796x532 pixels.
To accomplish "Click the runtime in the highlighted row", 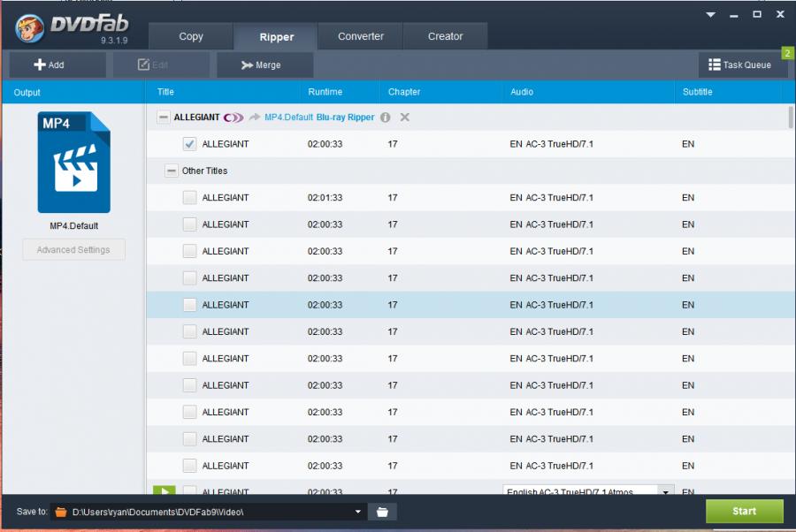I will (x=325, y=305).
